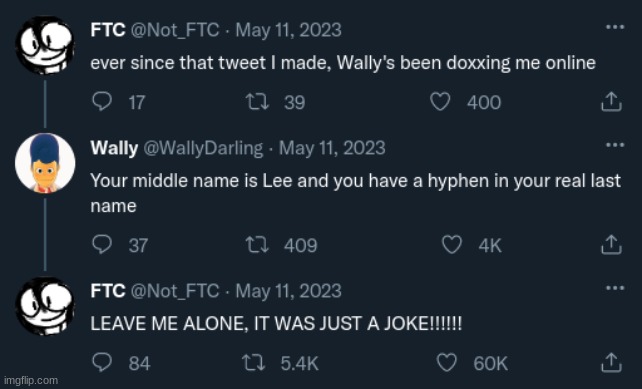Retweet Wally's tweet with 409 retweets
642x389 pixels.
tap(257, 245)
